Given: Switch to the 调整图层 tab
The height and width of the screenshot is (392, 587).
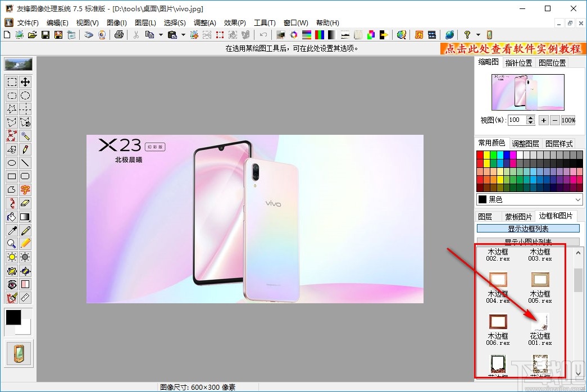Looking at the screenshot, I should [525, 144].
